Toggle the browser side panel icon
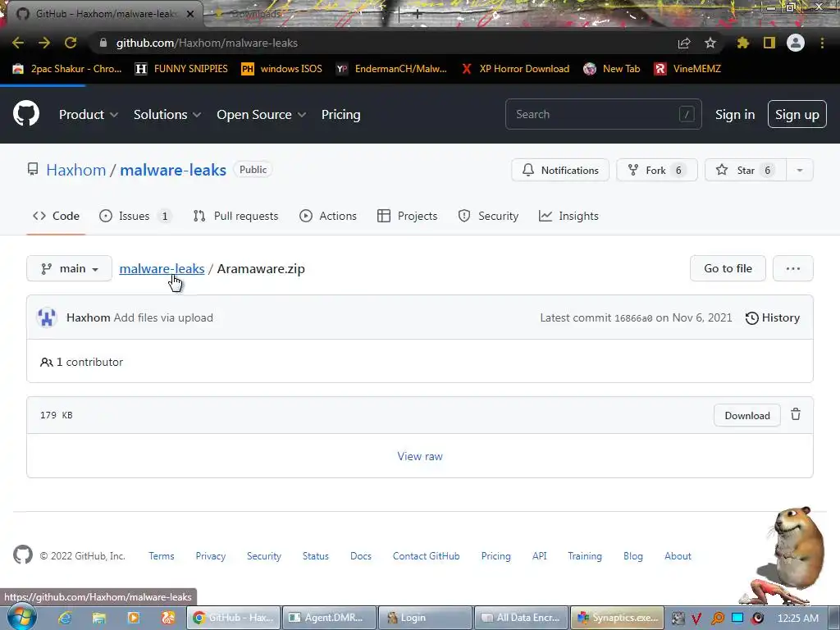The width and height of the screenshot is (840, 630). [x=769, y=43]
